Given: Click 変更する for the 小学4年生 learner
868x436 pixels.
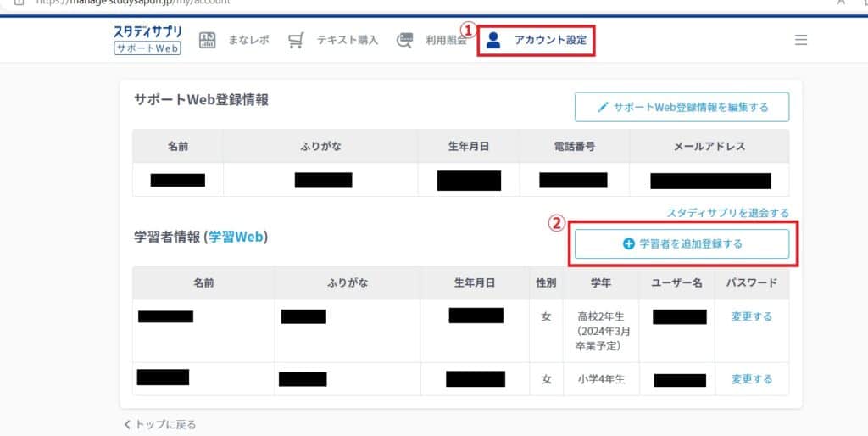Looking at the screenshot, I should point(752,379).
